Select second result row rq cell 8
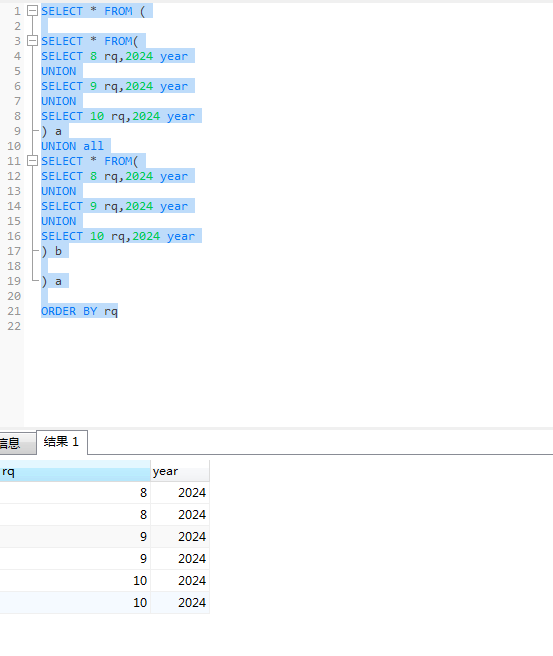 pyautogui.click(x=75, y=515)
